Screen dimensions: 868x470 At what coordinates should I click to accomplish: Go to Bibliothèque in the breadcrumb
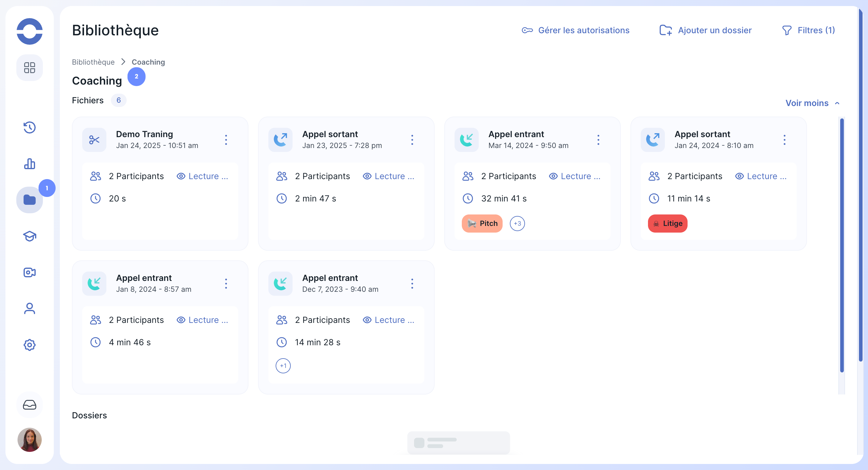pos(93,62)
